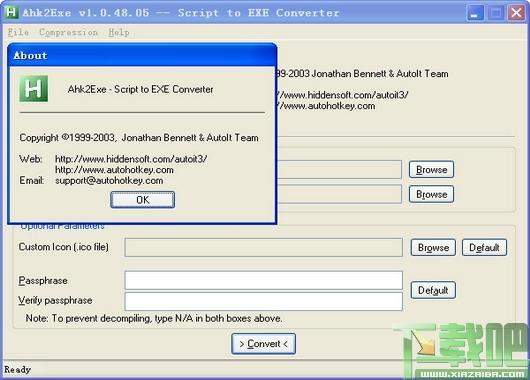This screenshot has height=380, width=530.
Task: Start conversion with the Convert button
Action: pos(263,343)
